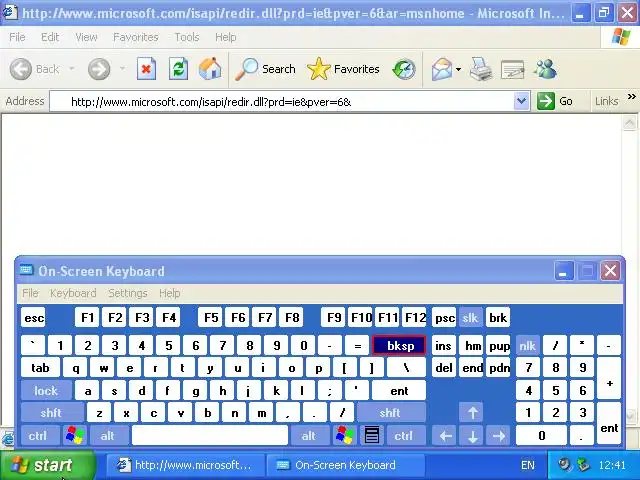Open Forward button history dropdown arrow

[122, 68]
